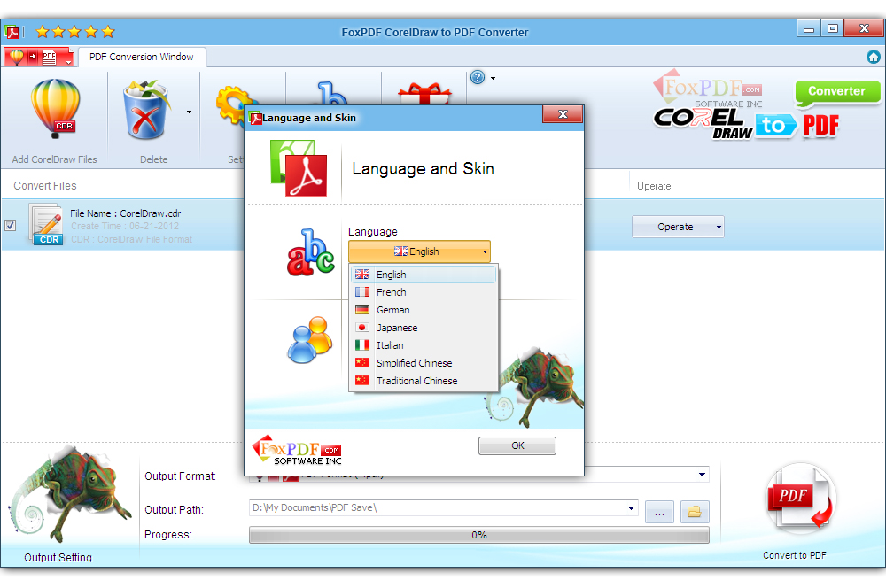This screenshot has height=588, width=886.
Task: Select Japanese from the language list
Action: coord(424,328)
